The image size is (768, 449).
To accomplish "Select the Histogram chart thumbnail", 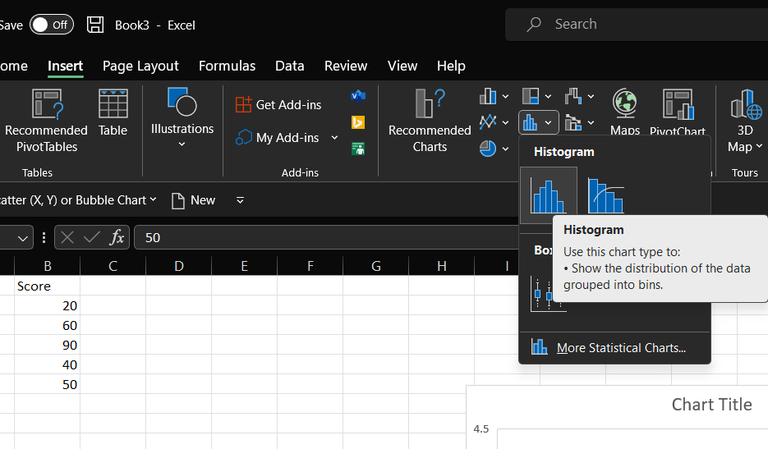I will tap(547, 194).
